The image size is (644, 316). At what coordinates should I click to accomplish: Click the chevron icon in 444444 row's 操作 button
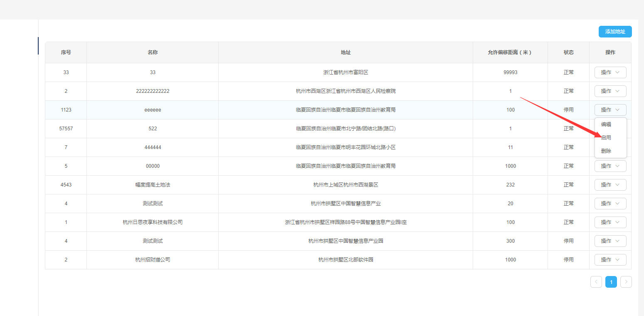pos(618,147)
